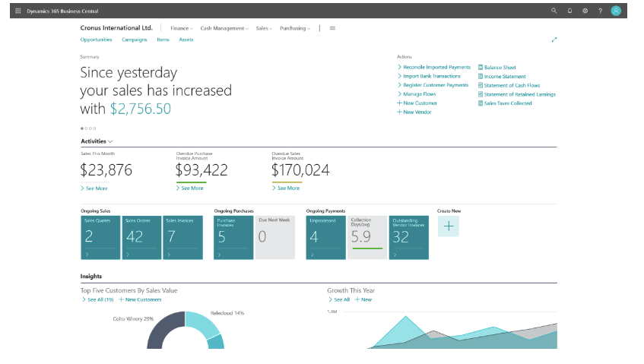Open the app launcher waffle icon
Viewport: 644px width, 364px height.
point(18,11)
